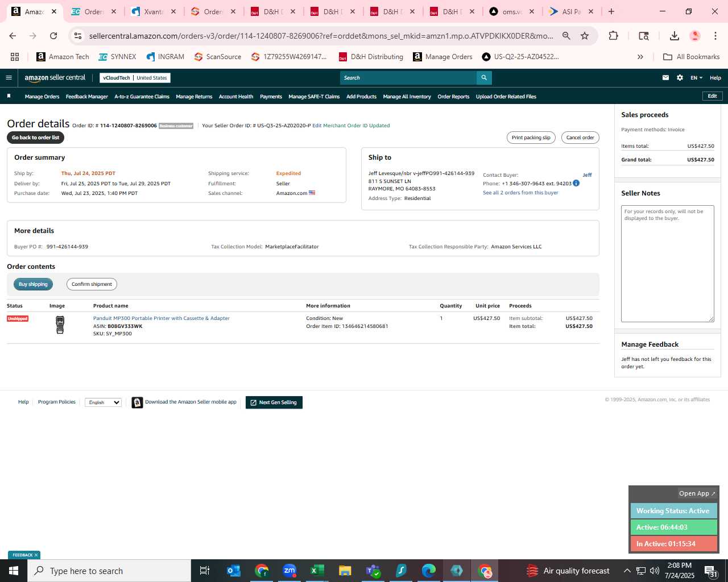The image size is (728, 582).
Task: Click Buy shipping button
Action: click(33, 284)
